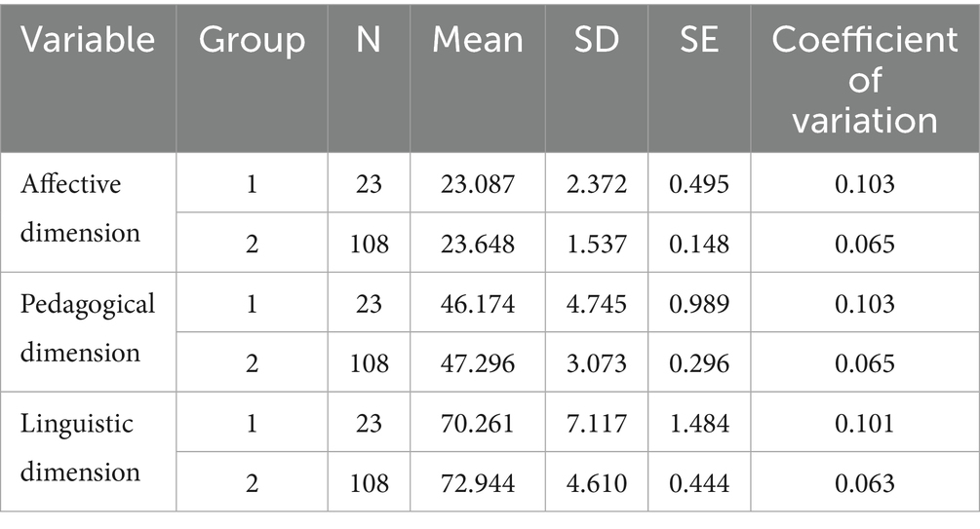Select the mean cell 47.296
The width and height of the screenshot is (980, 529).
(479, 363)
